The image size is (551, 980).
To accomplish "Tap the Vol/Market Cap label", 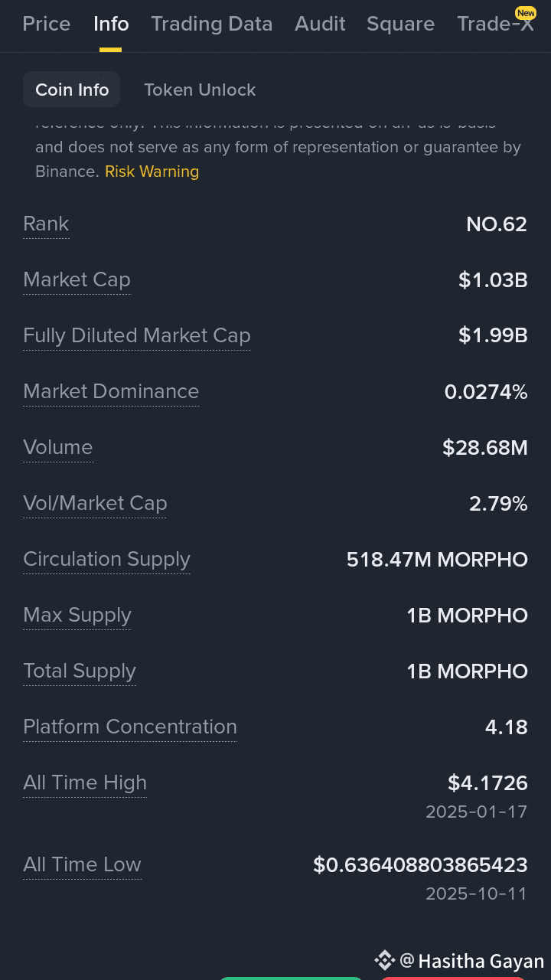I will pos(95,504).
